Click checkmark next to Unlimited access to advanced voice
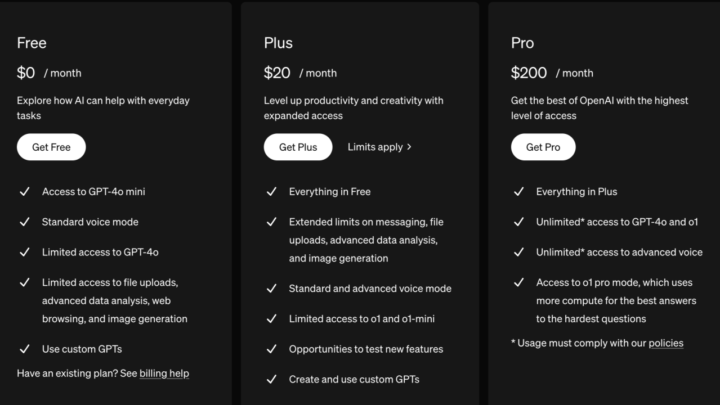Image resolution: width=720 pixels, height=405 pixels. point(519,252)
